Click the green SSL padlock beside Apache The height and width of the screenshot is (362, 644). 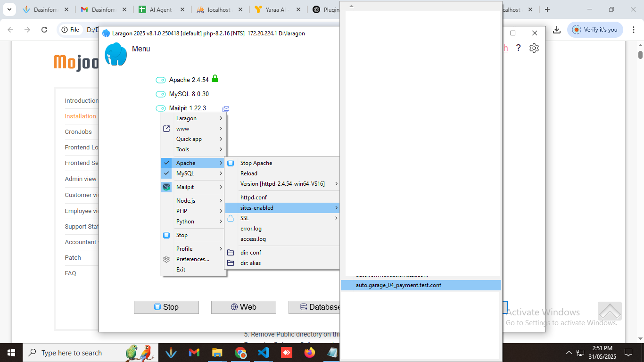click(215, 79)
